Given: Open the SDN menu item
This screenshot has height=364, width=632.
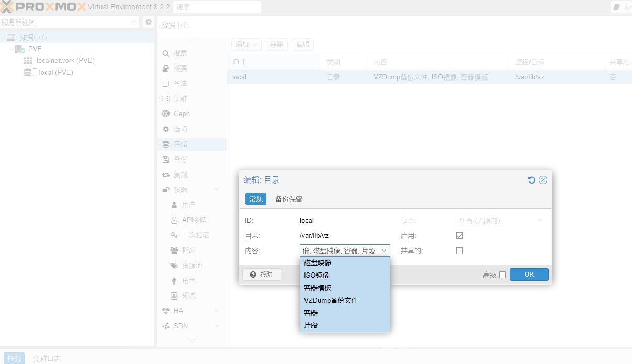Looking at the screenshot, I should (x=180, y=326).
